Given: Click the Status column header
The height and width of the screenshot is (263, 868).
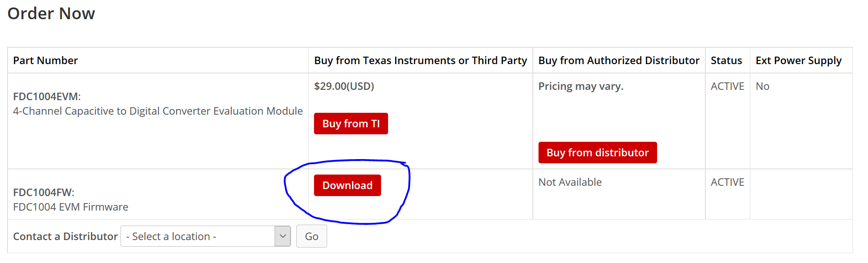Looking at the screenshot, I should point(726,60).
